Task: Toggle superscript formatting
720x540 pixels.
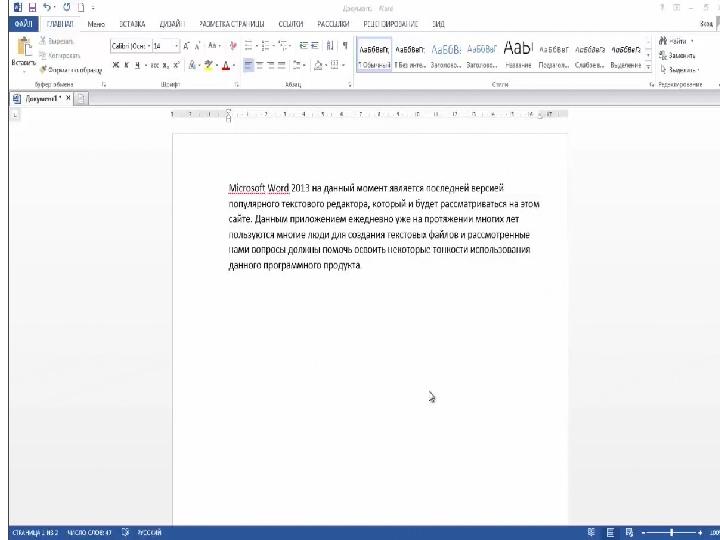Action: [x=176, y=66]
